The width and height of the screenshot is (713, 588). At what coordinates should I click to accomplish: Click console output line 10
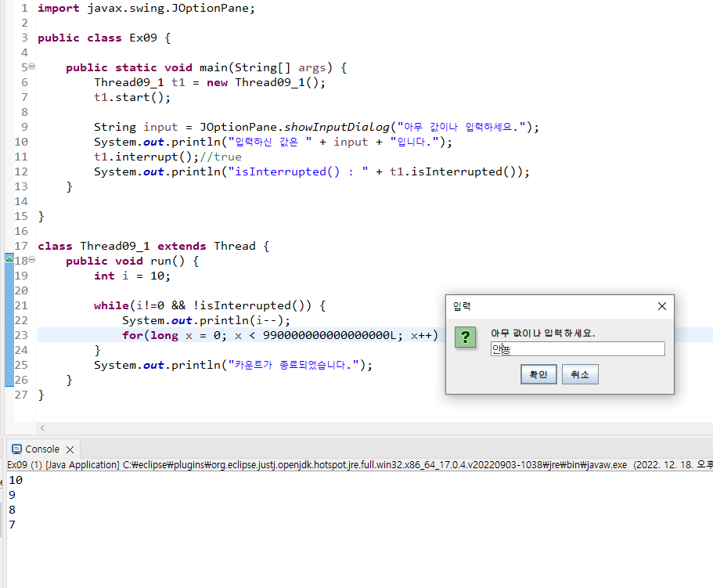pyautogui.click(x=16, y=480)
